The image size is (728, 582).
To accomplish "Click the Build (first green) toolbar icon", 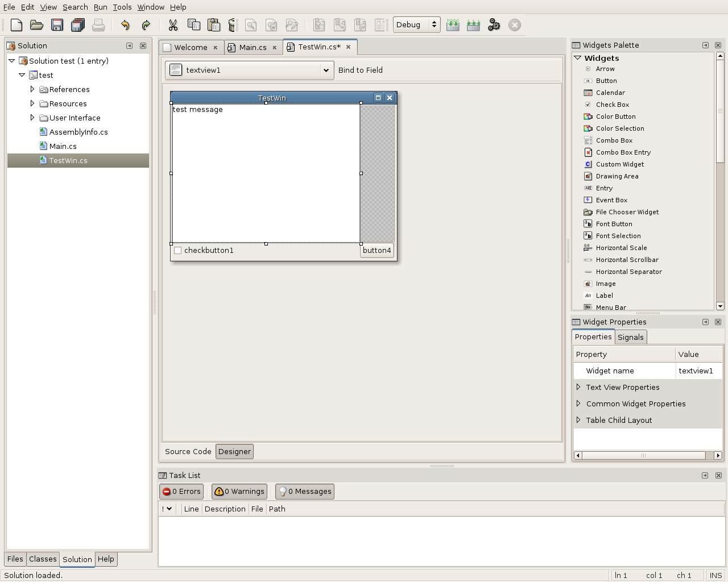I will tap(453, 25).
